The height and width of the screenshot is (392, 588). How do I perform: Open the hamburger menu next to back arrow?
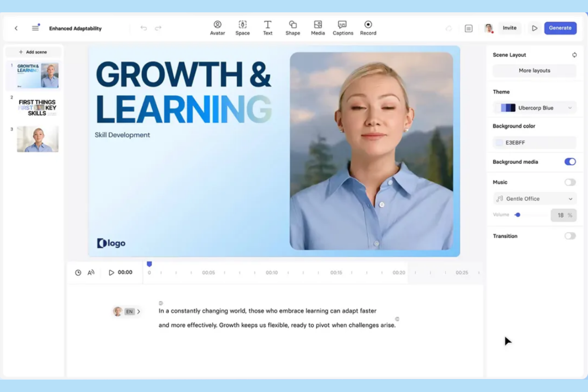click(35, 28)
